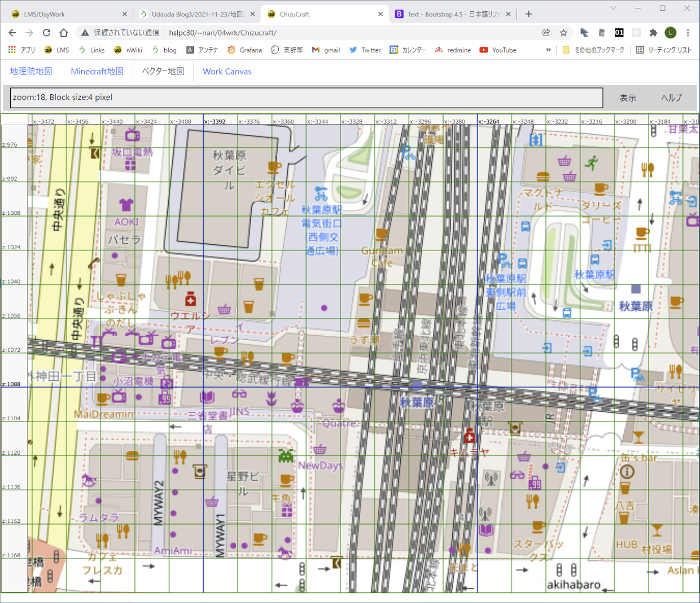Viewport: 700px width, 603px height.
Task: Select the Work Canvas tab
Action: (227, 72)
